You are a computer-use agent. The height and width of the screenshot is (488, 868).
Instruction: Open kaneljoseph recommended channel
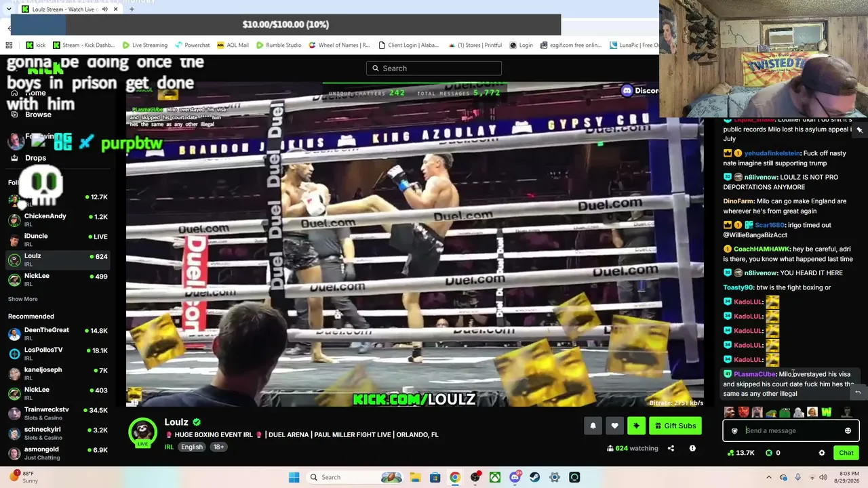pyautogui.click(x=58, y=373)
